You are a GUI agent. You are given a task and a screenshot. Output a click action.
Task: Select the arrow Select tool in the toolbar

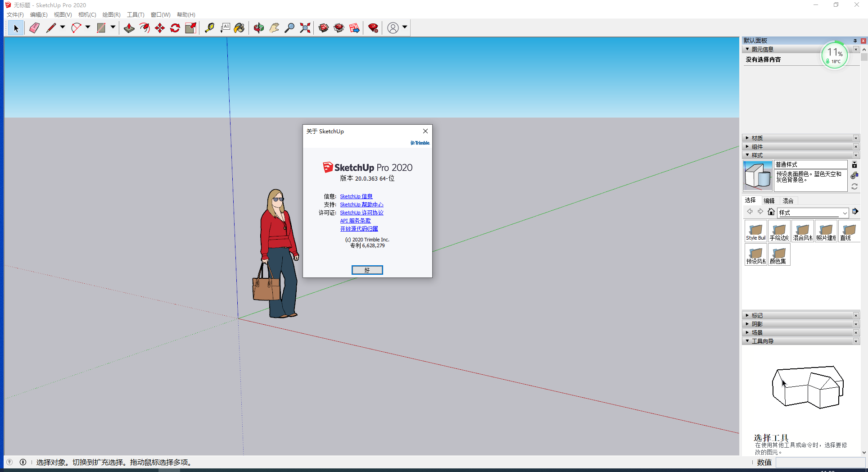[x=16, y=28]
